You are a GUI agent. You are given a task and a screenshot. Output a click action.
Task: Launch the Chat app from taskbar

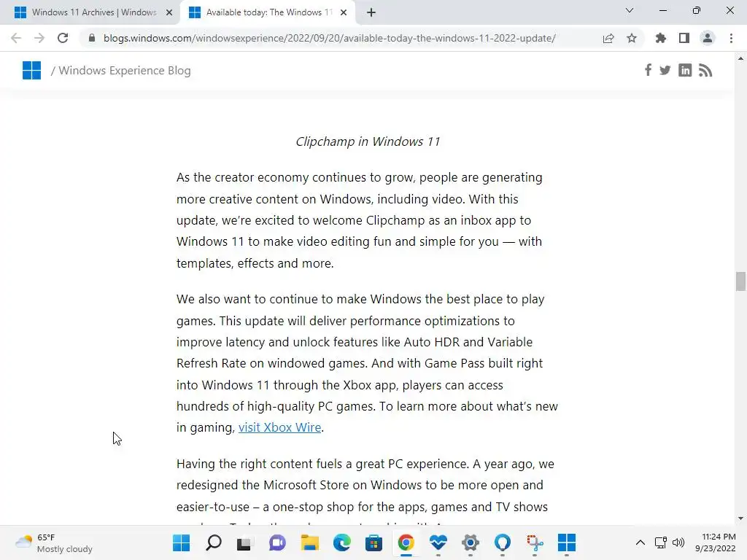point(277,542)
